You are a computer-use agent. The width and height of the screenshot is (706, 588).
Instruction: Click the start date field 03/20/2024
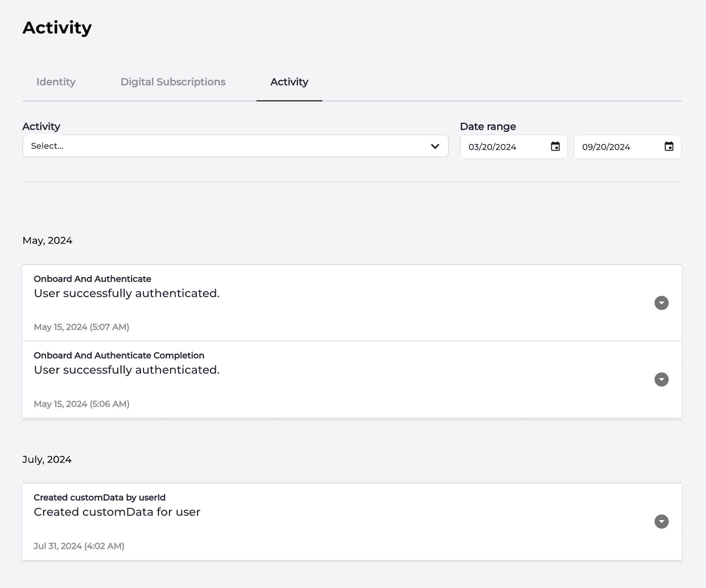tap(514, 147)
